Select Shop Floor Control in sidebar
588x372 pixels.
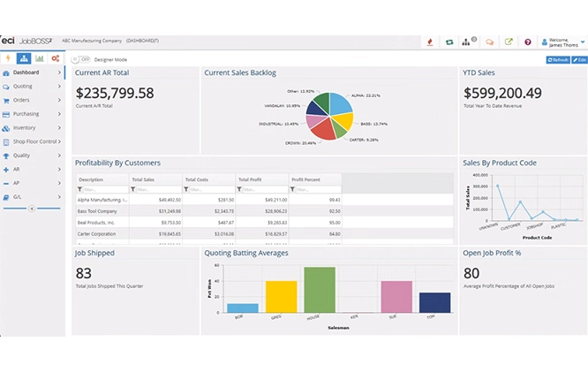click(33, 141)
